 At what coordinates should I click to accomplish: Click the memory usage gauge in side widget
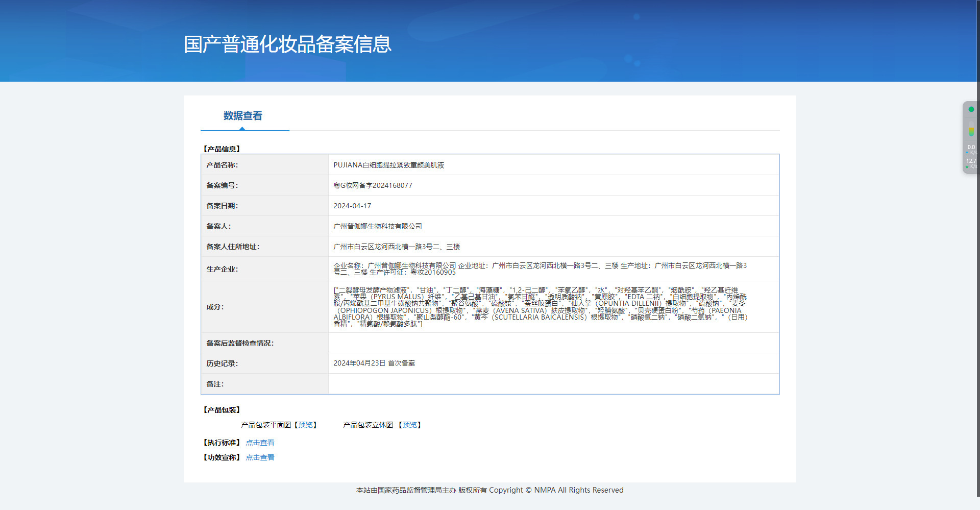click(971, 131)
